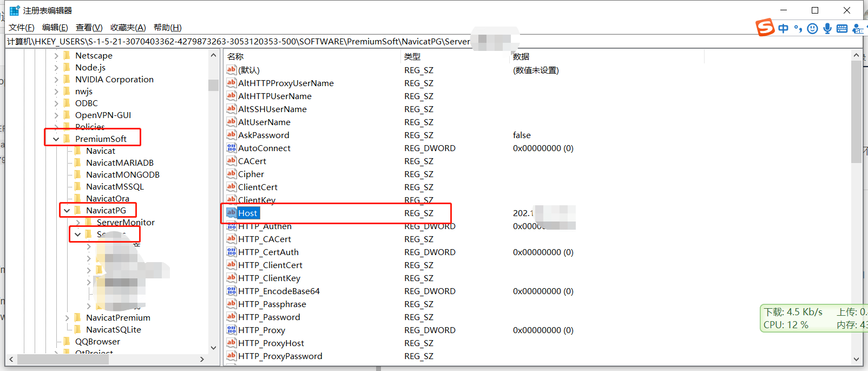Open the 查看(V) menu
The width and height of the screenshot is (868, 371).
89,28
